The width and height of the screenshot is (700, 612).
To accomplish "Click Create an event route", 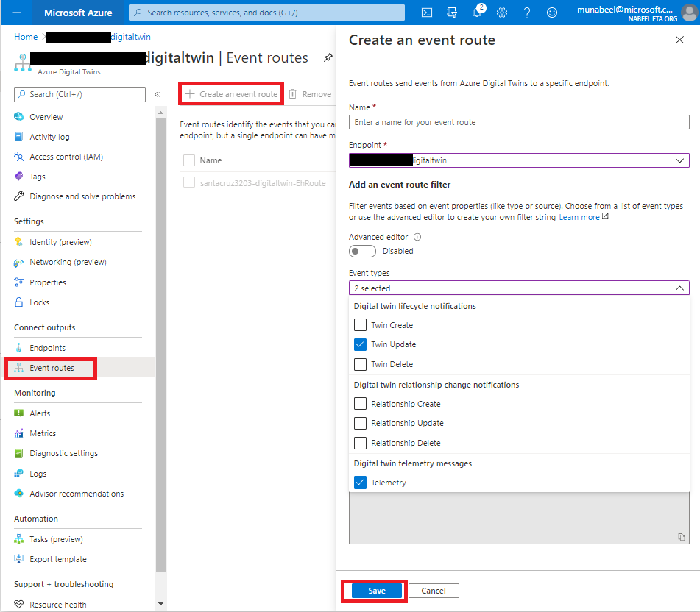I will pyautogui.click(x=232, y=94).
